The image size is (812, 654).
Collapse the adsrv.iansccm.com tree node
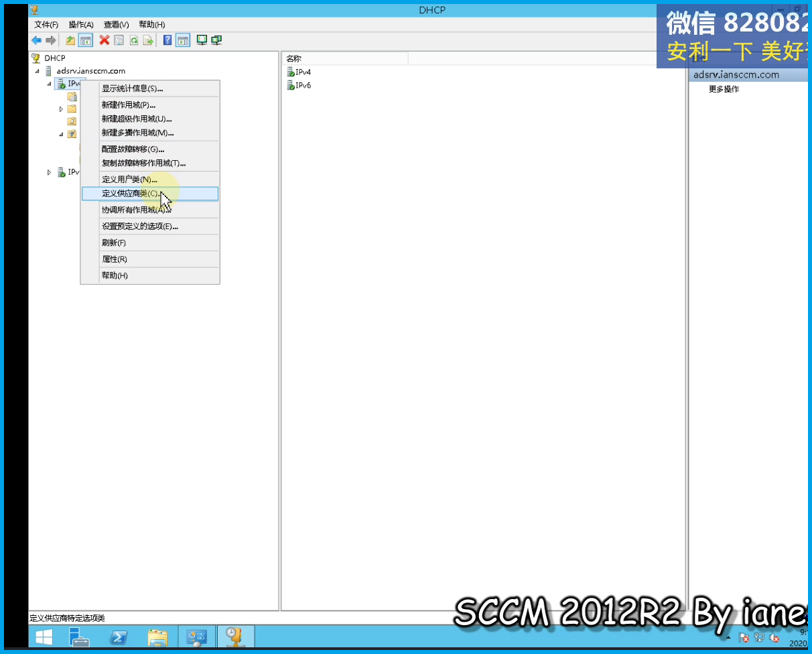(38, 71)
